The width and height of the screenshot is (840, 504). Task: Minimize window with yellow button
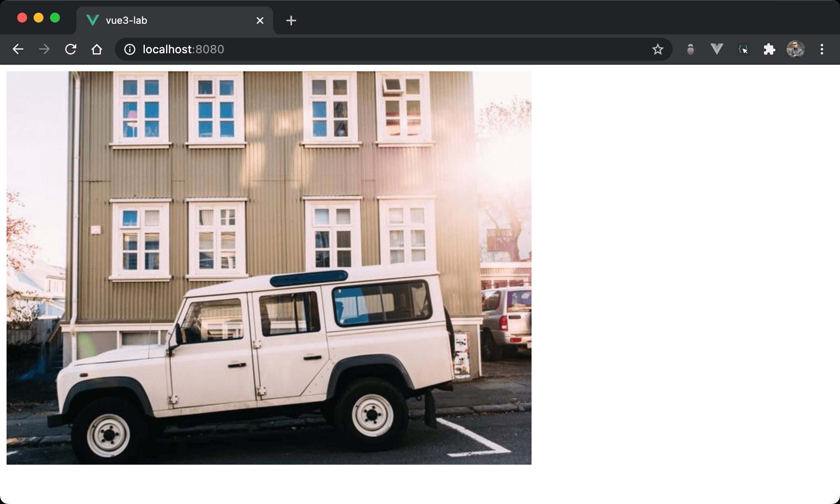(x=39, y=18)
